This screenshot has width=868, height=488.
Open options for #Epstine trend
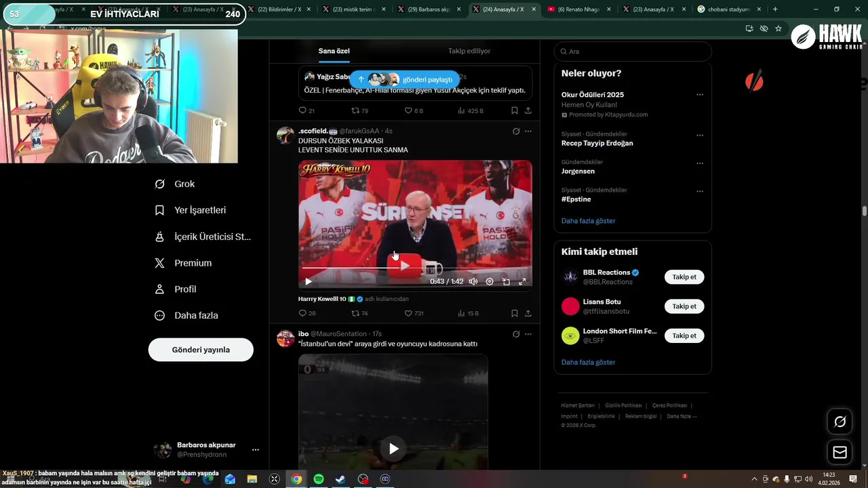tap(700, 192)
